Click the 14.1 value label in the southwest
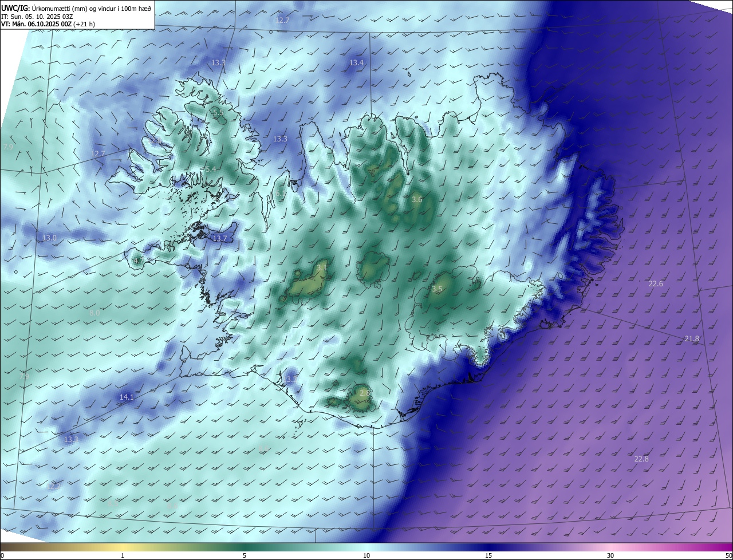The height and width of the screenshot is (560, 733). (127, 397)
